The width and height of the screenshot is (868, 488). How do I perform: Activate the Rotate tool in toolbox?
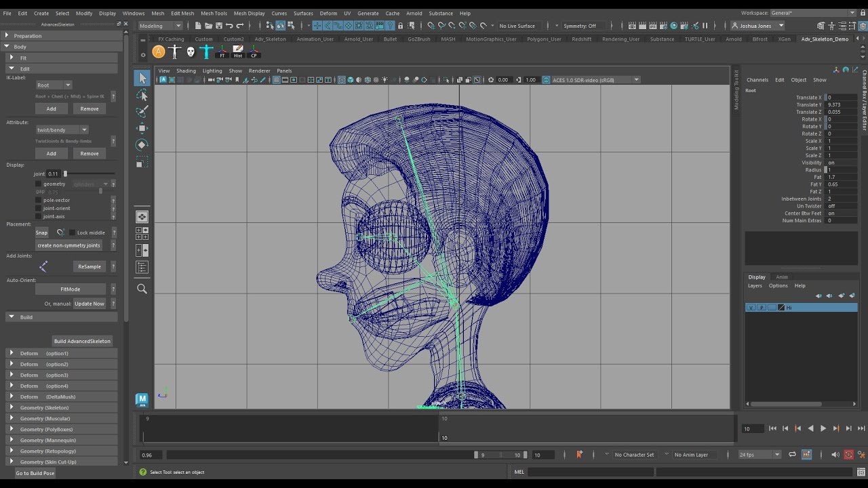[x=142, y=144]
